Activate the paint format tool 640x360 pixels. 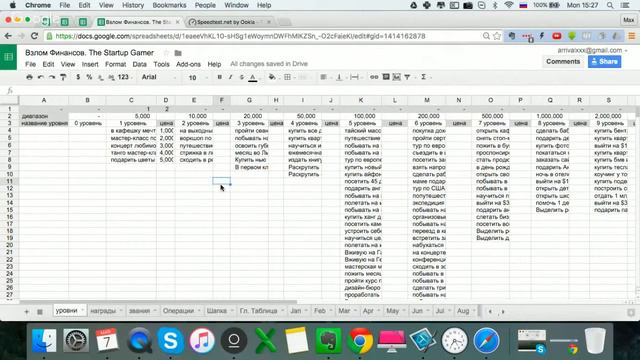pyautogui.click(x=63, y=77)
